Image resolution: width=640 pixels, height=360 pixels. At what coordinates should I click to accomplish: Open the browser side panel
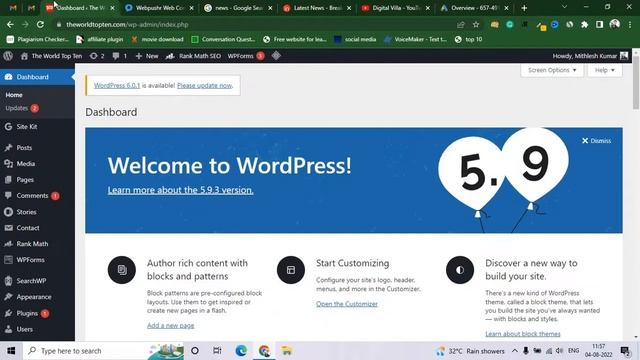click(x=599, y=24)
